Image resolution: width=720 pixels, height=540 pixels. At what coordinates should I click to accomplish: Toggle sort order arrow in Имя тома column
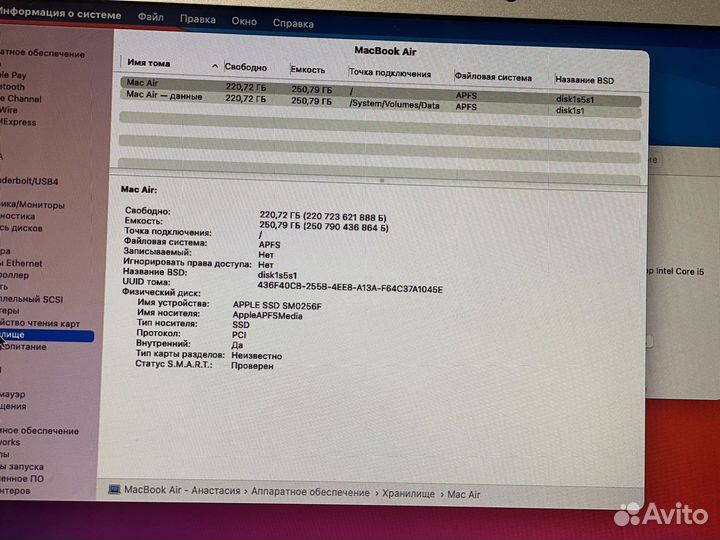coord(214,66)
